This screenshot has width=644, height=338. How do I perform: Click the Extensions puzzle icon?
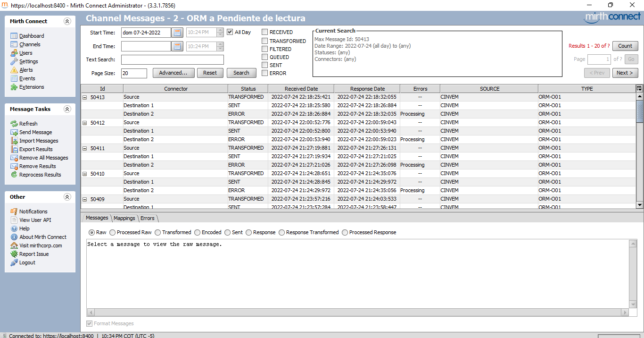click(x=14, y=87)
